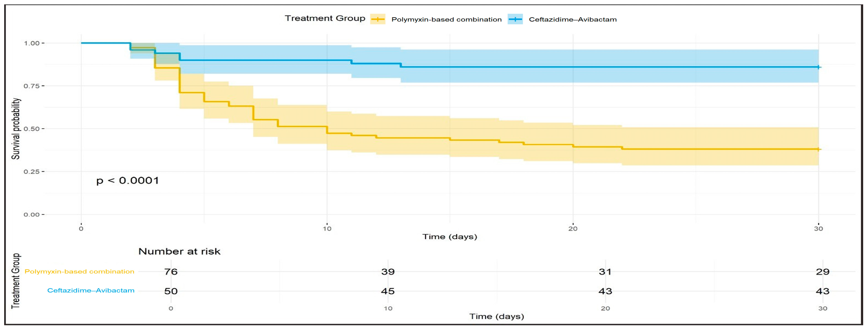Screen dimensions: 868x330
Task: Click the Treatment Group legend title
Action: [x=325, y=18]
